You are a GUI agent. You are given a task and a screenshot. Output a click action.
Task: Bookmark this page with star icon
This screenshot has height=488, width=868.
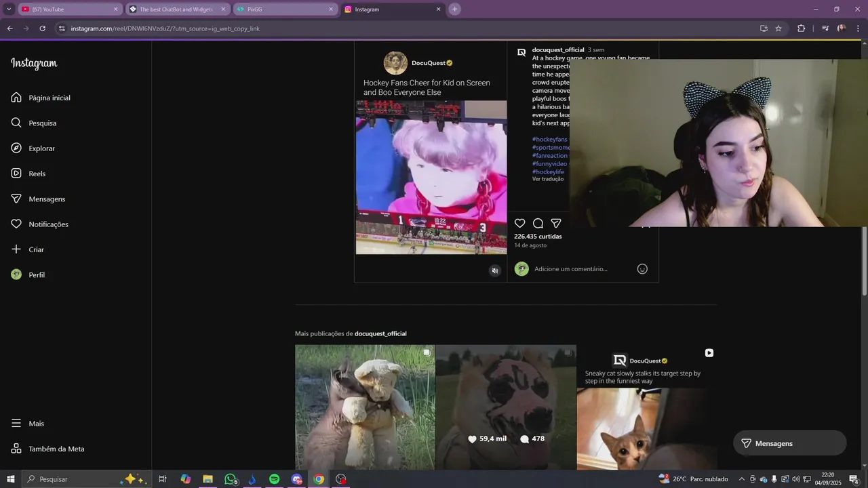tap(778, 28)
